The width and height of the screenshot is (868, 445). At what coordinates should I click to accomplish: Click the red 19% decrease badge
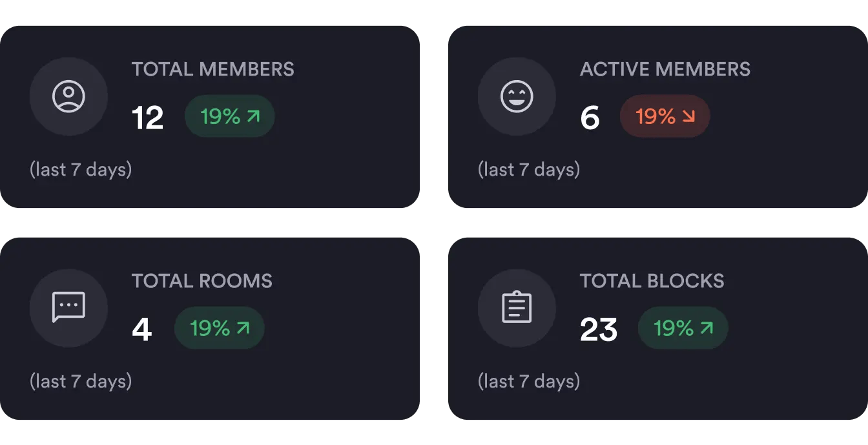(665, 117)
